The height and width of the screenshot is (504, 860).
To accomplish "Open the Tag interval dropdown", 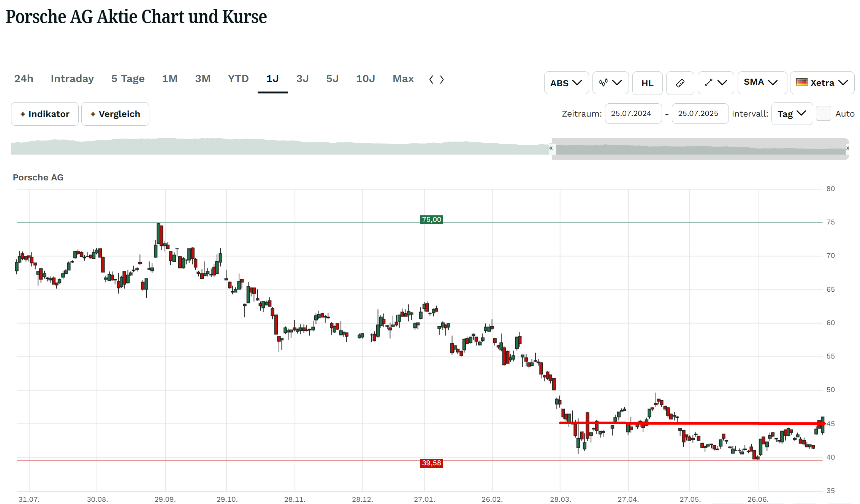I will (x=792, y=114).
